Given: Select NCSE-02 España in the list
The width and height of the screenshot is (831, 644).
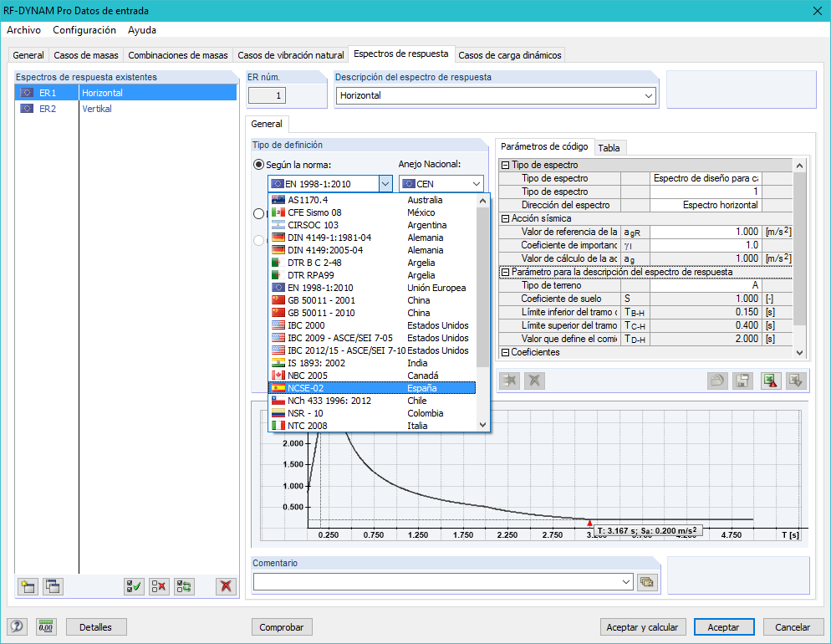Looking at the screenshot, I should 372,388.
